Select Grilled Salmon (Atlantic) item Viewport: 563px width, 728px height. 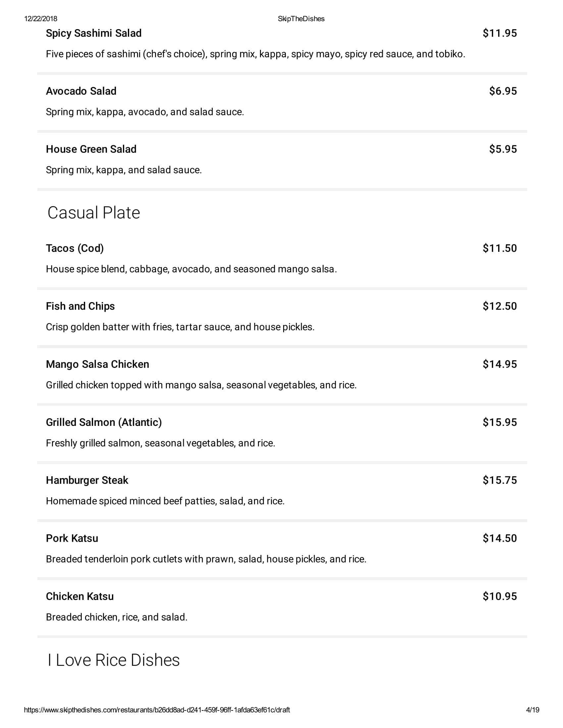pos(104,422)
